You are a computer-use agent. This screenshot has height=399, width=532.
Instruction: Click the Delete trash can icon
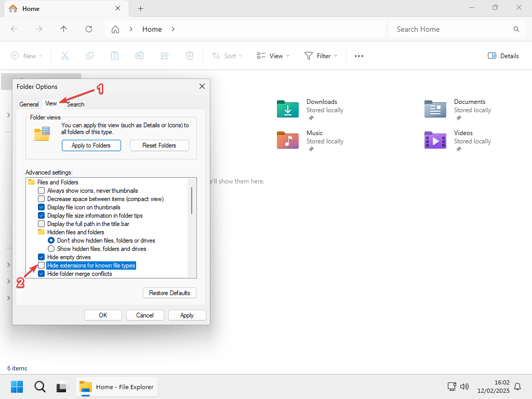pyautogui.click(x=190, y=56)
